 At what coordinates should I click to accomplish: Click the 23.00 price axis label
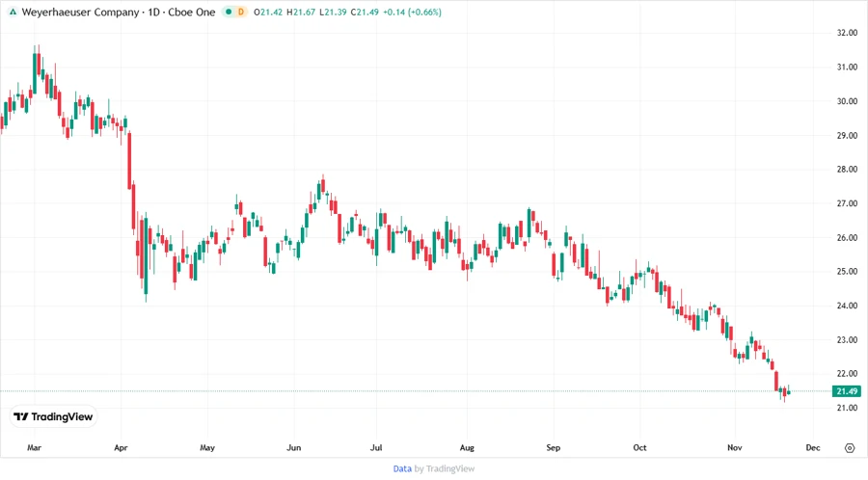[847, 339]
